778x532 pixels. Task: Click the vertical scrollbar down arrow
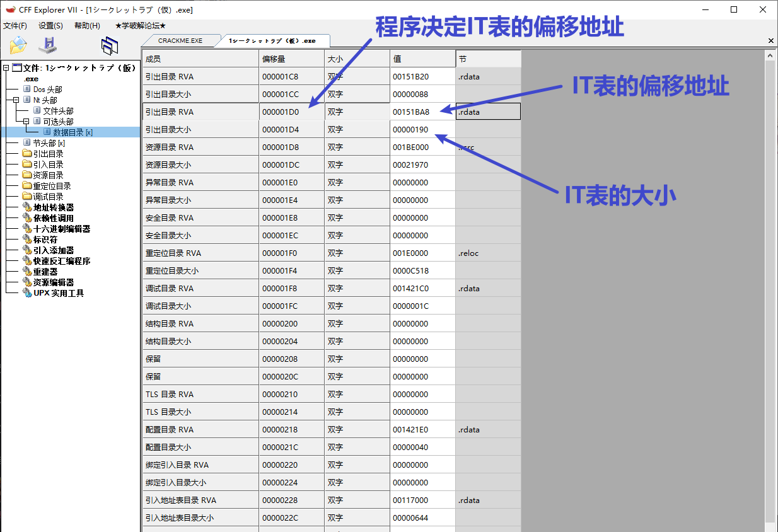click(769, 526)
